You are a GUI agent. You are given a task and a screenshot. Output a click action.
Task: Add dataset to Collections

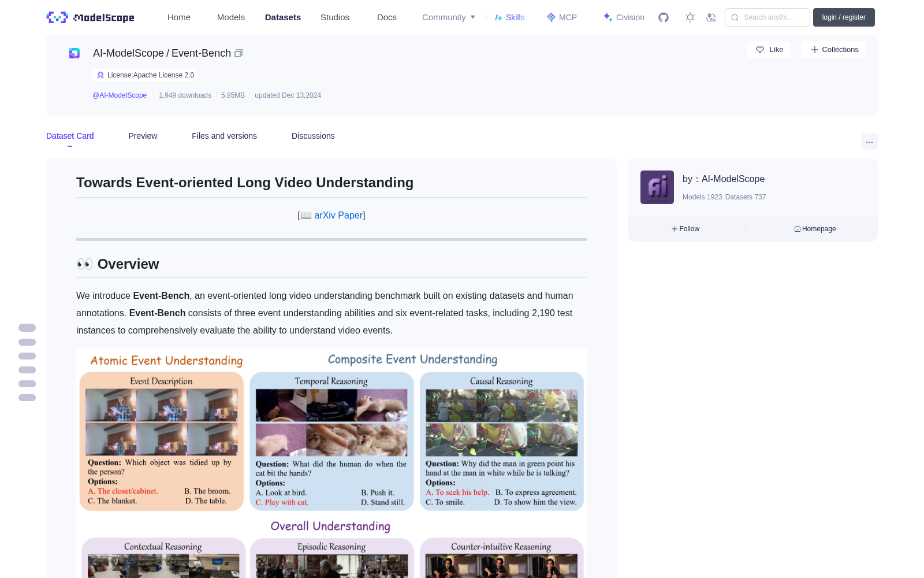tap(834, 50)
